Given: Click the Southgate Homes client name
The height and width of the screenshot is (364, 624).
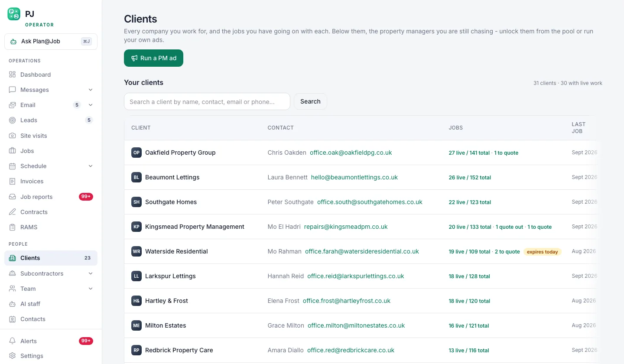Looking at the screenshot, I should pyautogui.click(x=171, y=202).
